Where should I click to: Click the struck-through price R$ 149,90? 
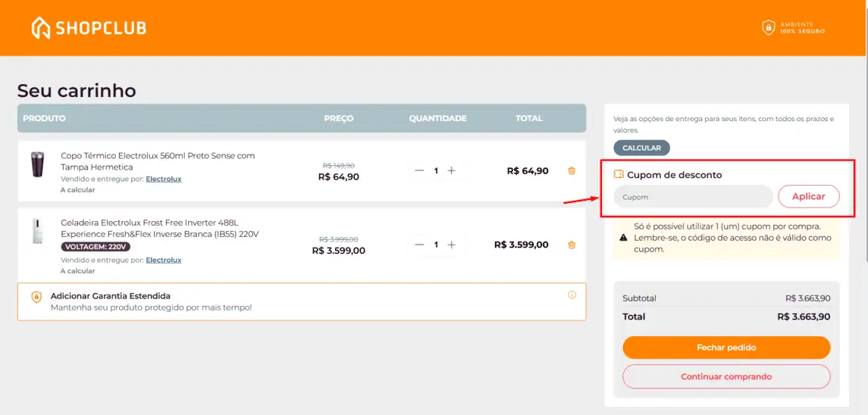point(339,165)
